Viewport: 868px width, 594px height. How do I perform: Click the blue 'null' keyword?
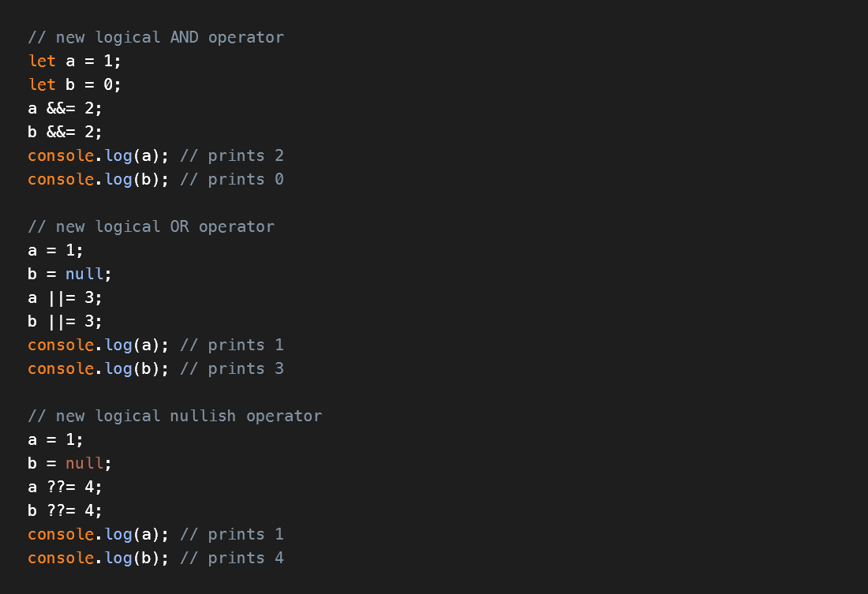[84, 274]
